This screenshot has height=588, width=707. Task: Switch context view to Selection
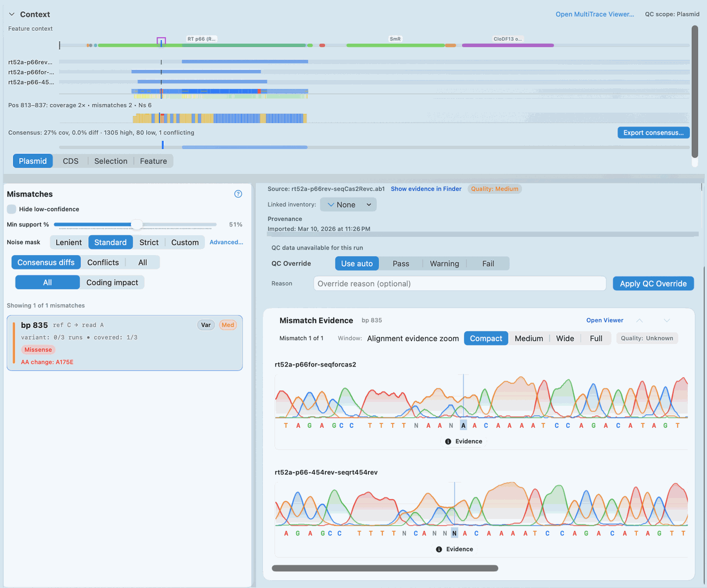pyautogui.click(x=111, y=161)
